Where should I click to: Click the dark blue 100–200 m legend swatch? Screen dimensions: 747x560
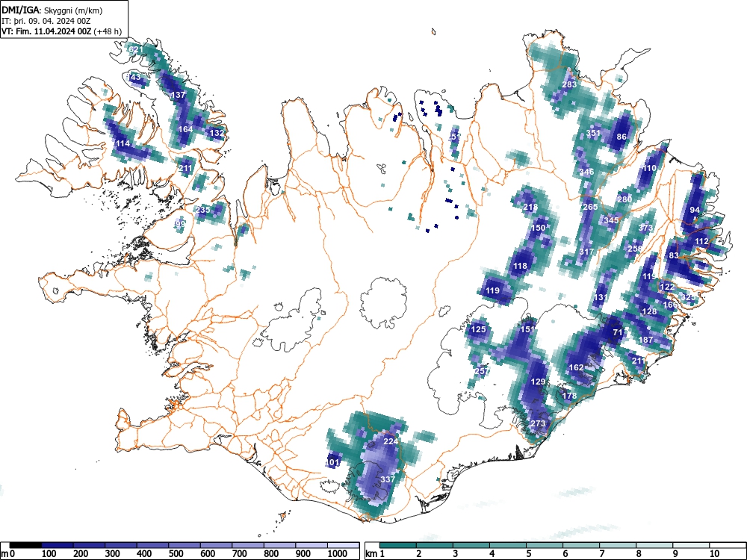pos(58,545)
